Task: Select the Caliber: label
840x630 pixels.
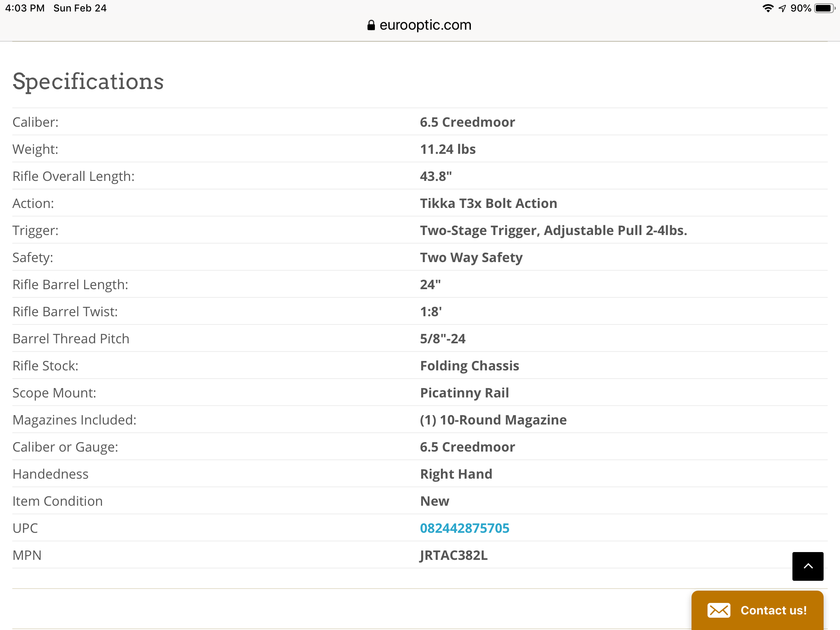Action: (35, 122)
